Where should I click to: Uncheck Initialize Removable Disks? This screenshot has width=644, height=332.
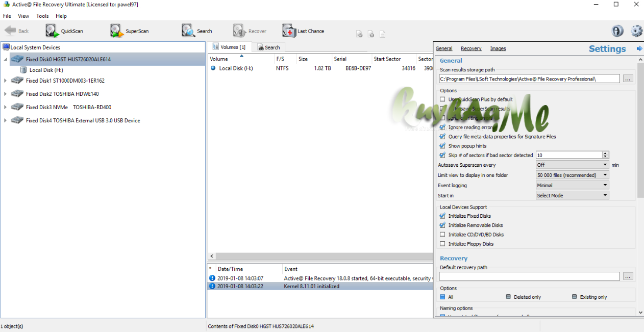442,225
